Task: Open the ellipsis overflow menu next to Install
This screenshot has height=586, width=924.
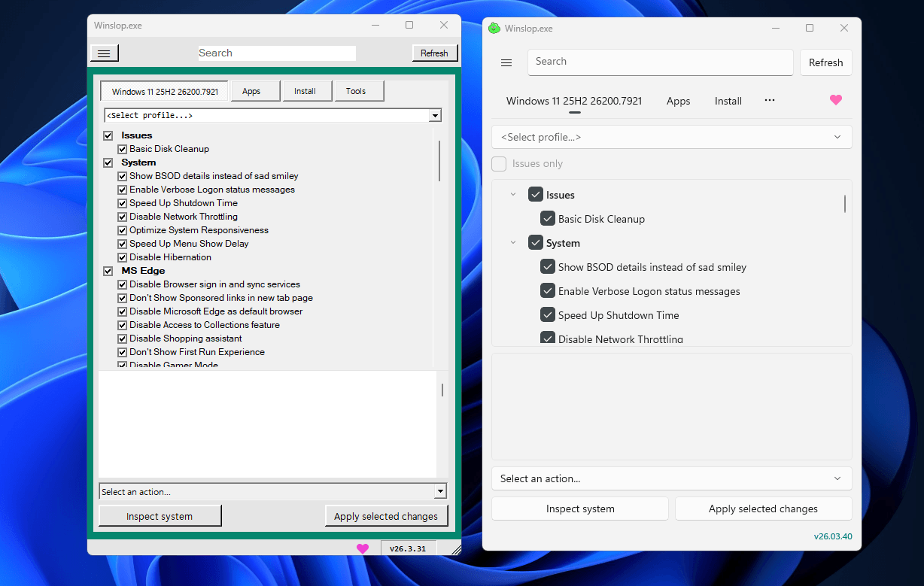Action: point(769,99)
